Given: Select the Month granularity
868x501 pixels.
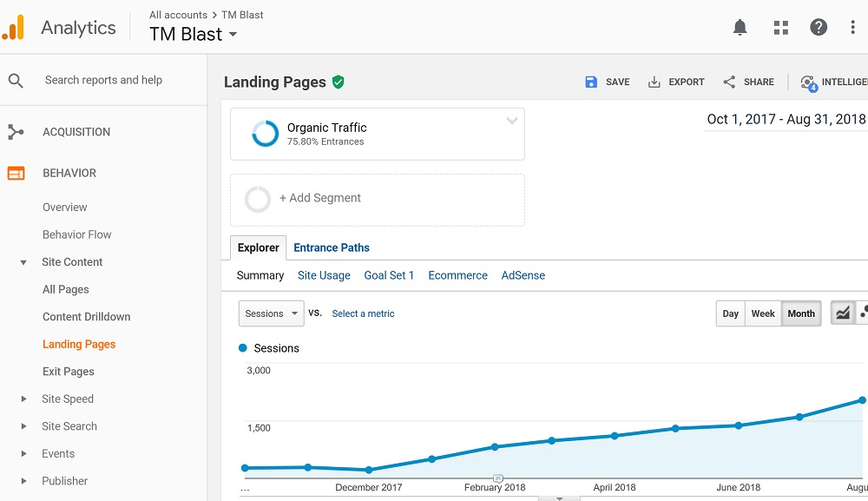Looking at the screenshot, I should click(x=801, y=313).
